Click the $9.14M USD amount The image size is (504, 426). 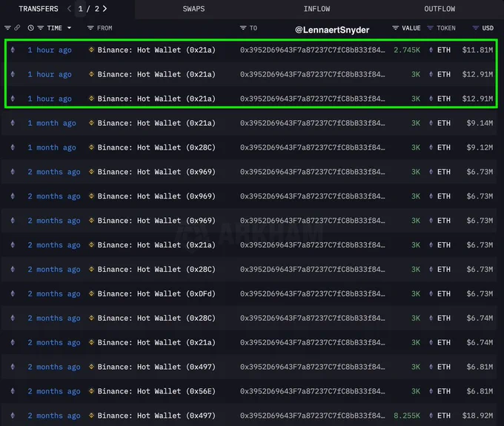point(480,123)
